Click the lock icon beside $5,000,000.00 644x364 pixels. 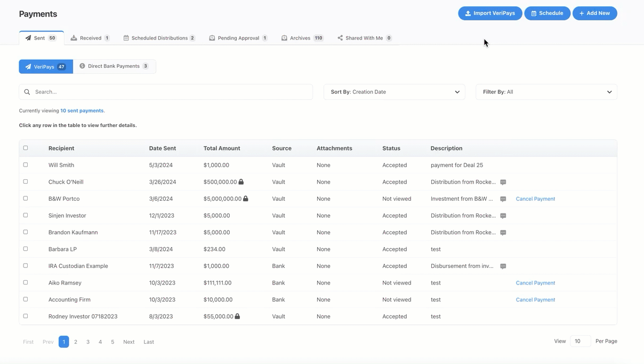(246, 199)
